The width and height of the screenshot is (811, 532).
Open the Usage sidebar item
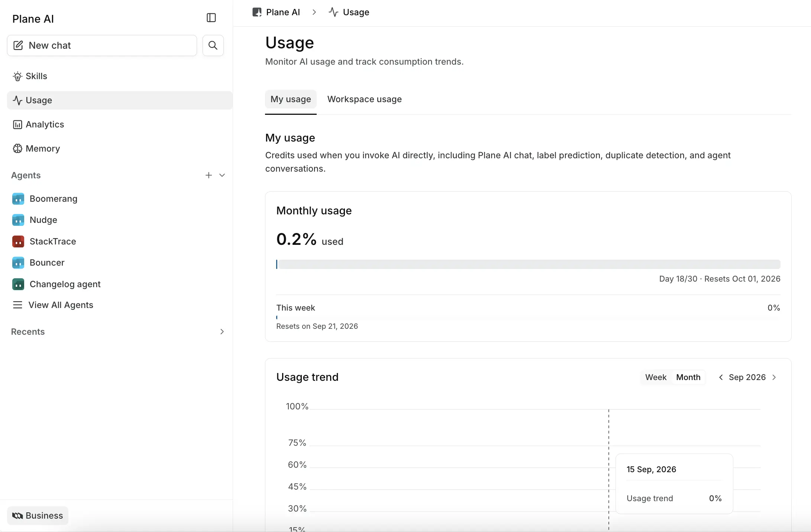point(120,100)
